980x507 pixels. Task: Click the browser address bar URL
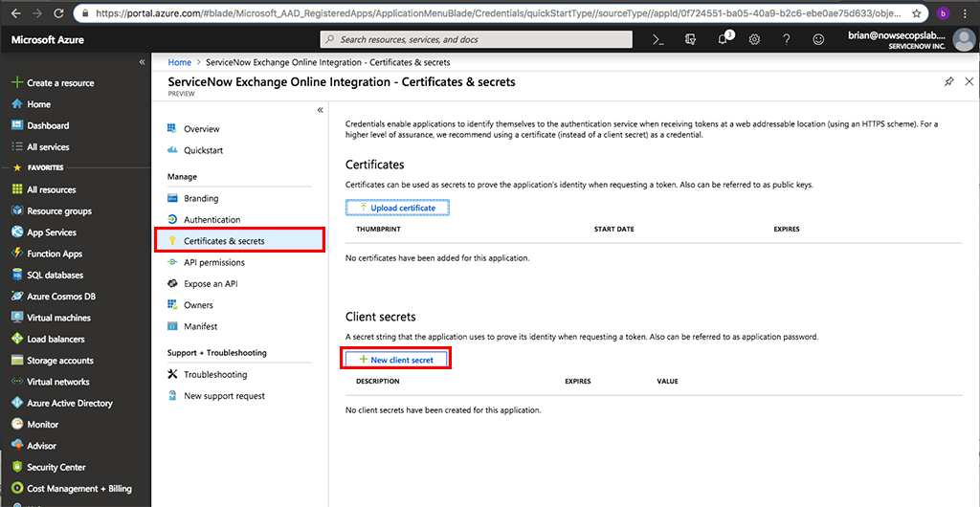coord(496,12)
